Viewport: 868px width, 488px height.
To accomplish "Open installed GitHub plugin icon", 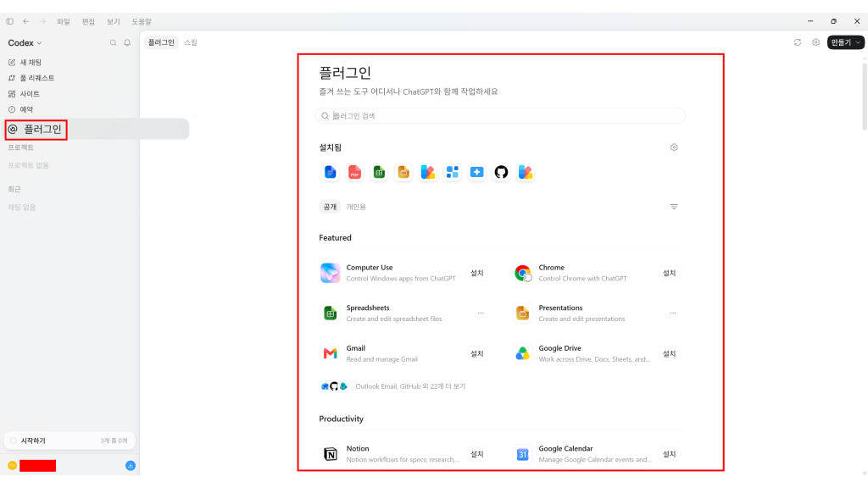I will [x=501, y=172].
